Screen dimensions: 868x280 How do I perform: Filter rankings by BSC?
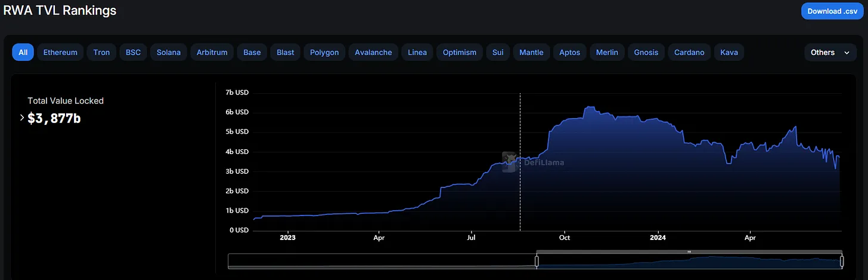click(133, 53)
